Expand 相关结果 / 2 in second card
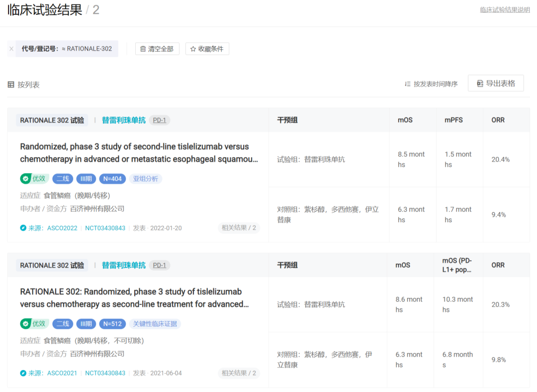This screenshot has height=392, width=537. coord(239,373)
